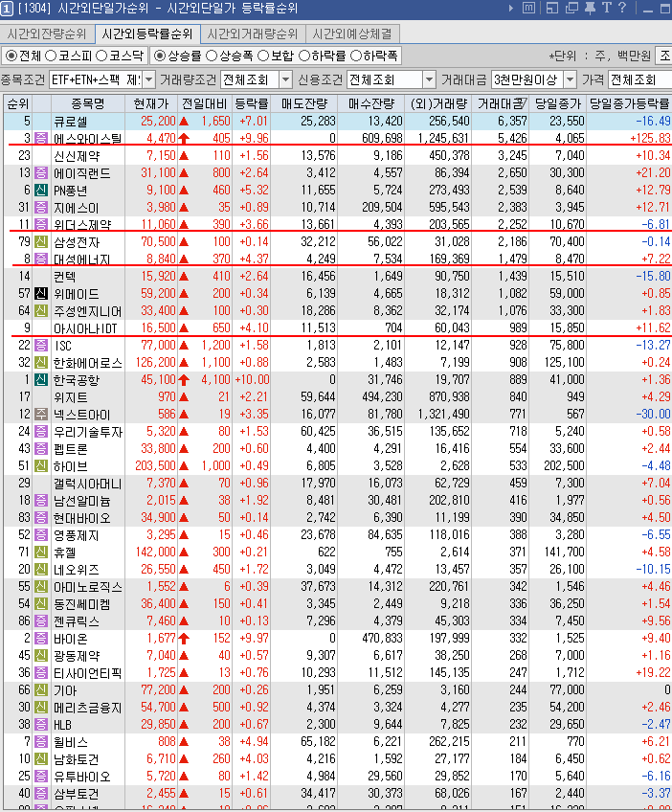The height and width of the screenshot is (812, 672).
Task: Select the 삼성전자 stock name
Action: [x=77, y=242]
